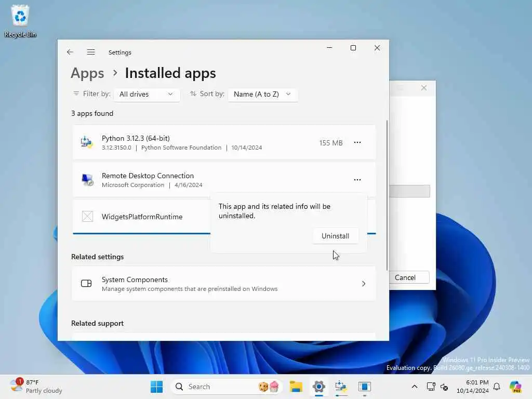The height and width of the screenshot is (399, 532).
Task: Navigate to Apps breadcrumb link
Action: (87, 73)
